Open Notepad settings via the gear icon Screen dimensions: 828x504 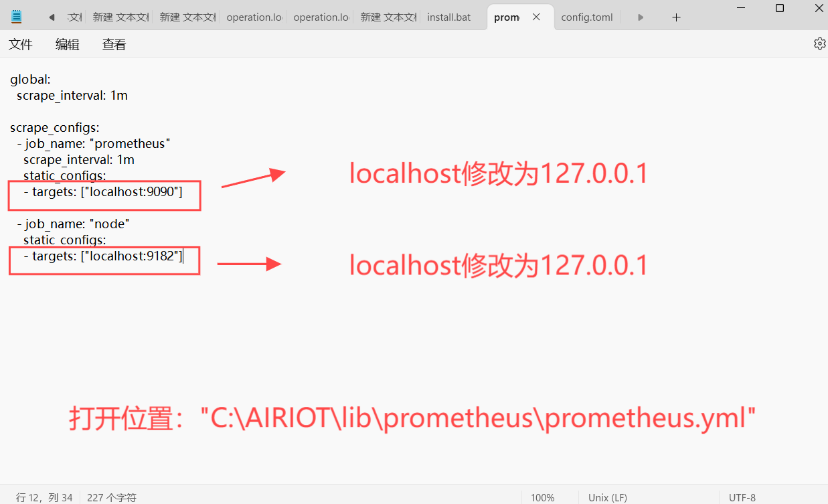point(819,44)
